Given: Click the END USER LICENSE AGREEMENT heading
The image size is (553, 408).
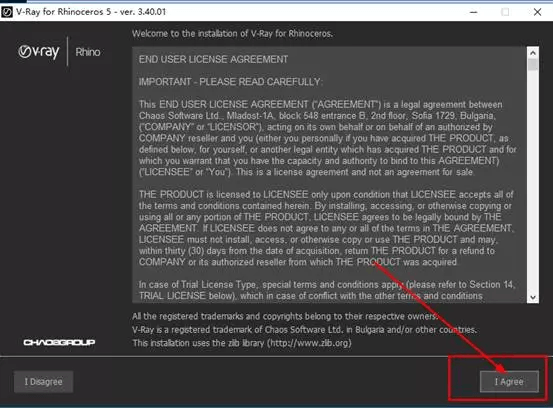Looking at the screenshot, I should [x=213, y=59].
